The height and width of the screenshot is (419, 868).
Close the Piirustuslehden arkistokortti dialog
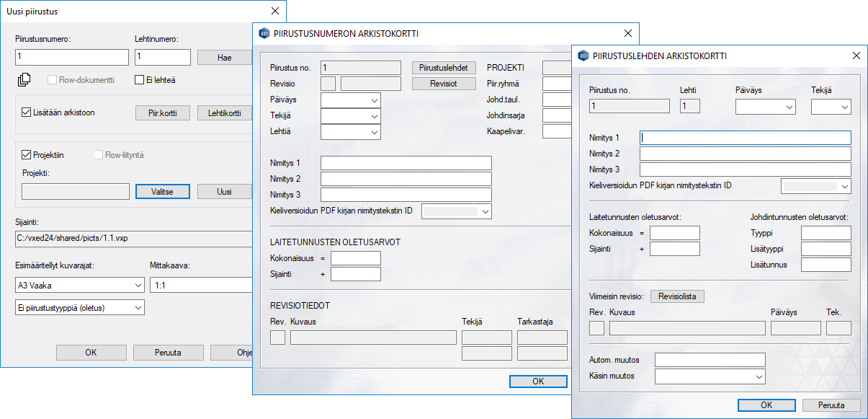click(856, 56)
